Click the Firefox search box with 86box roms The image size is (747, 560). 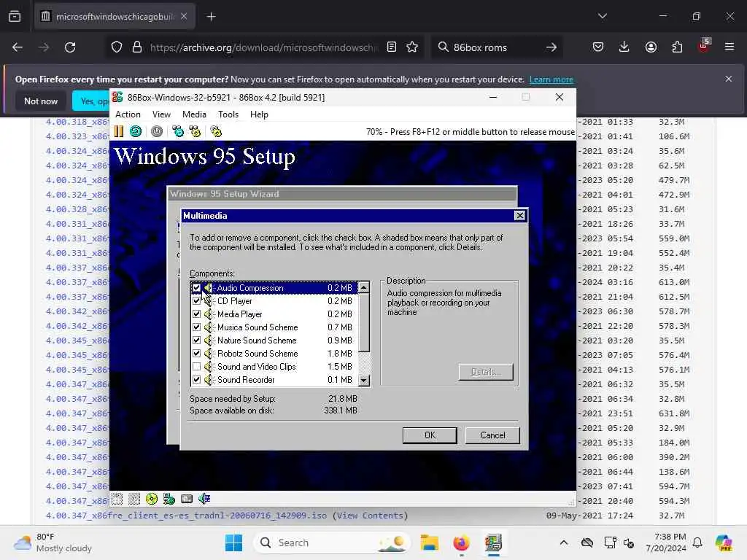coord(495,47)
